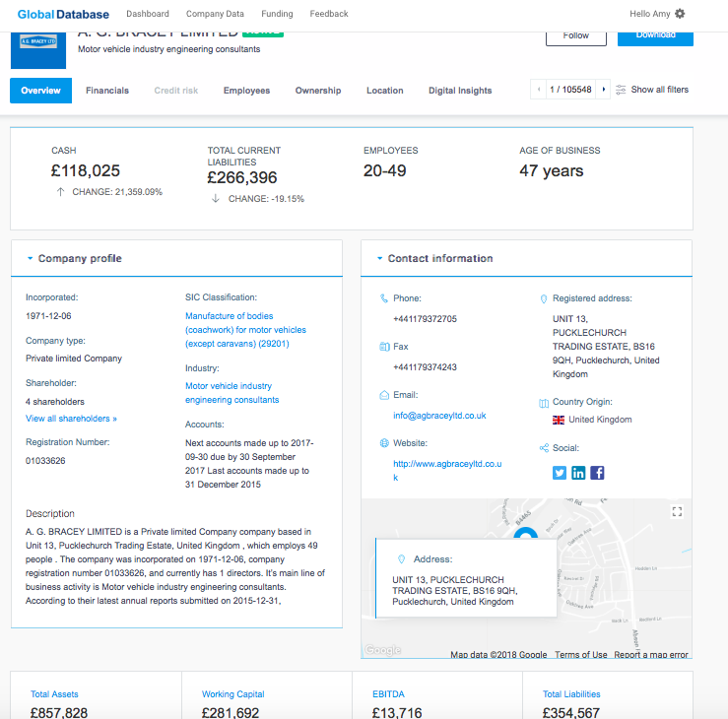
Task: Click the blue Download button
Action: tap(655, 38)
